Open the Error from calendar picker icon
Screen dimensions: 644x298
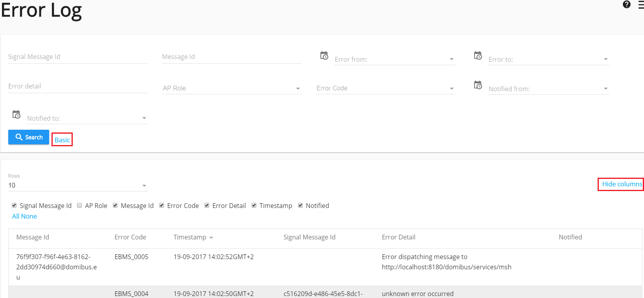tap(324, 56)
